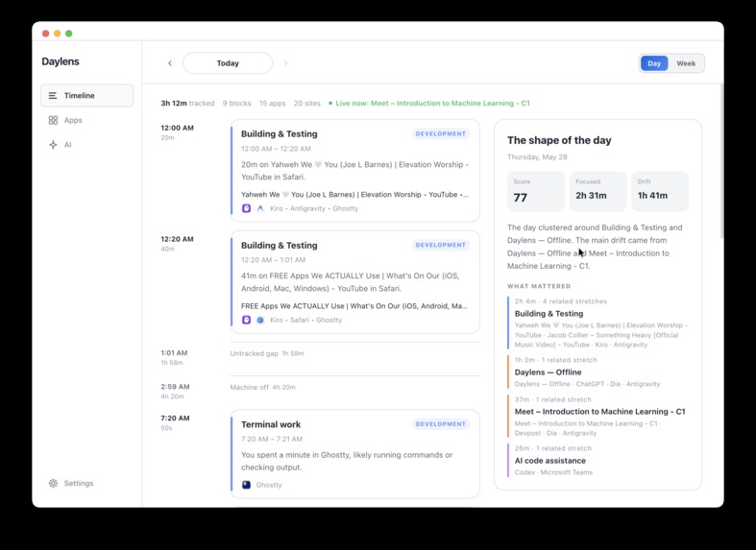Click Ghostty app icon in Terminal work block
Image resolution: width=756 pixels, height=550 pixels.
point(246,485)
